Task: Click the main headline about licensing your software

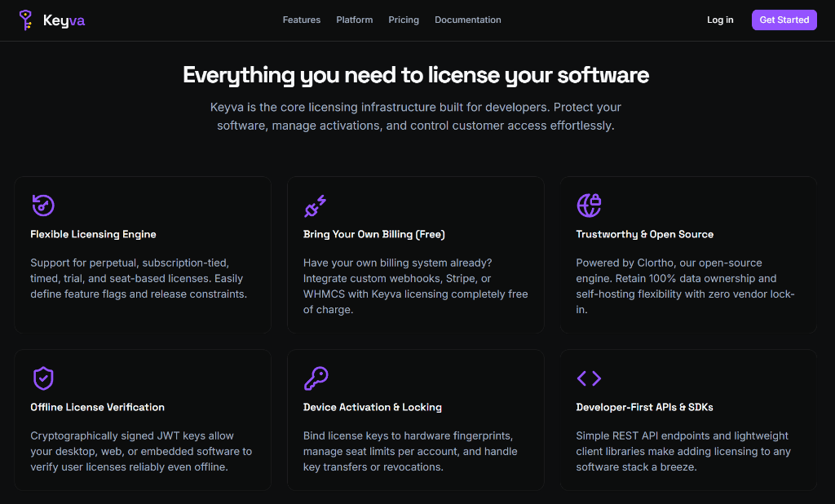Action: coord(416,75)
